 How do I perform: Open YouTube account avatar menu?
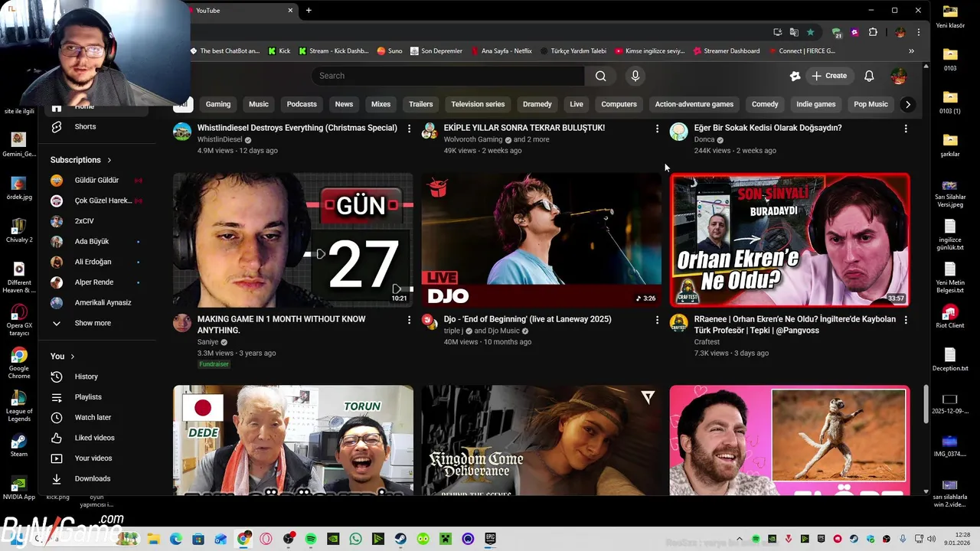coord(899,76)
